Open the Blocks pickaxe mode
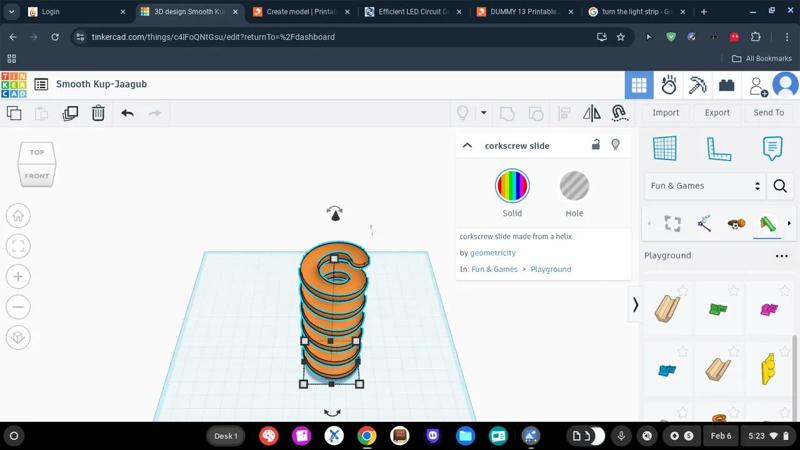The width and height of the screenshot is (800, 450). [697, 85]
